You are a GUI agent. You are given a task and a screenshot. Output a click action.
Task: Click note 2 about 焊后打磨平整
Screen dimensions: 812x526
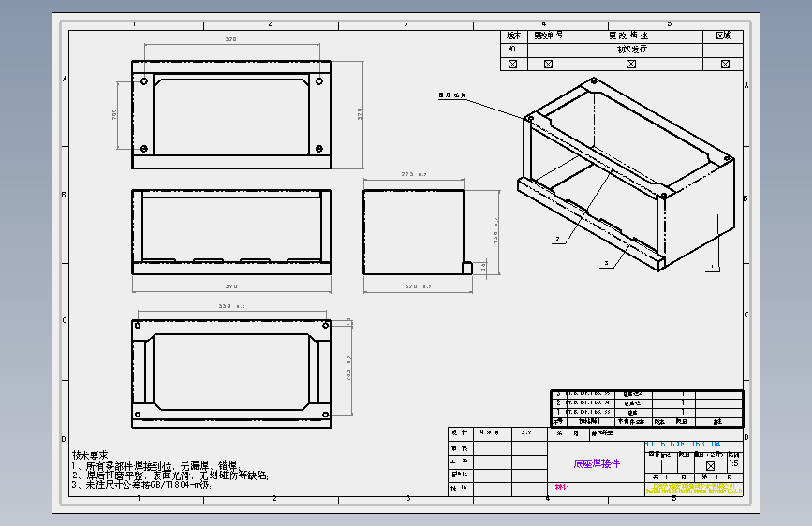click(x=170, y=475)
